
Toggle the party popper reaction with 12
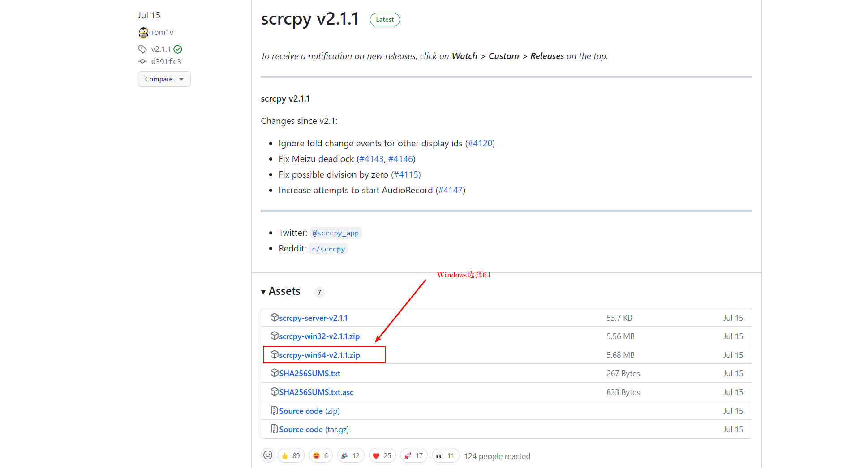coord(351,455)
